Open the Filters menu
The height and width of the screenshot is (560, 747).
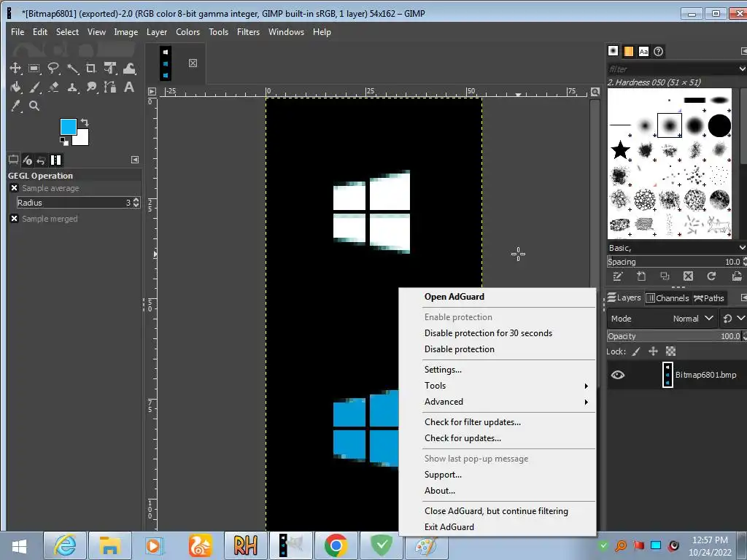[x=248, y=32]
